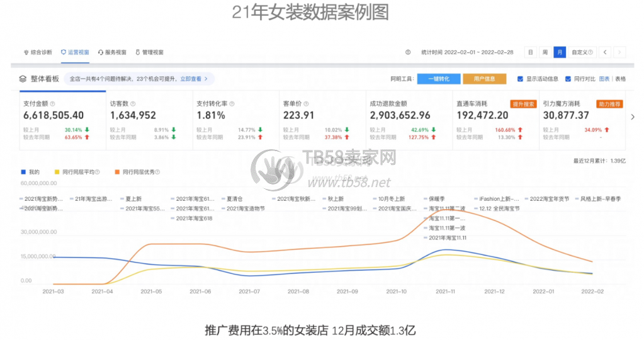
Task: Click the info icon before 统计时间
Action: pyautogui.click(x=408, y=52)
